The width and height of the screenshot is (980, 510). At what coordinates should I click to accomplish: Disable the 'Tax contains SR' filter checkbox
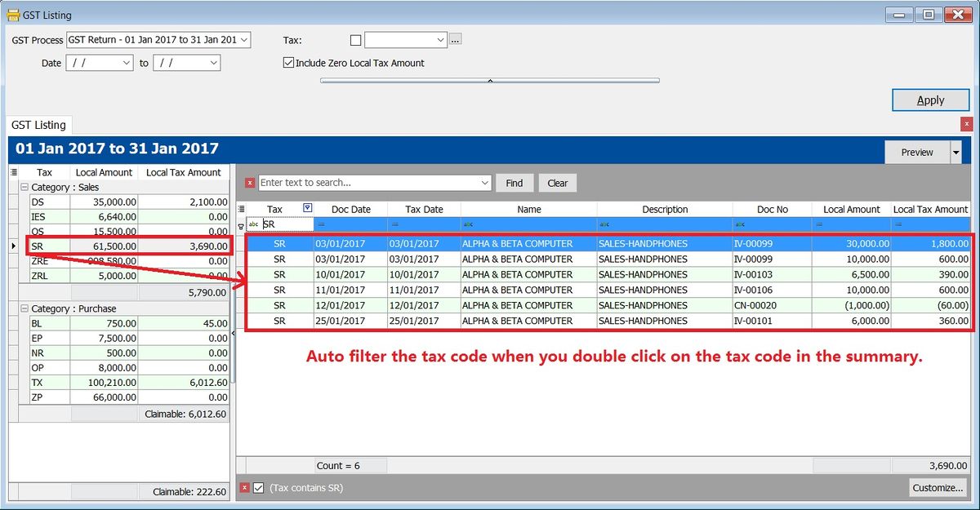(259, 488)
